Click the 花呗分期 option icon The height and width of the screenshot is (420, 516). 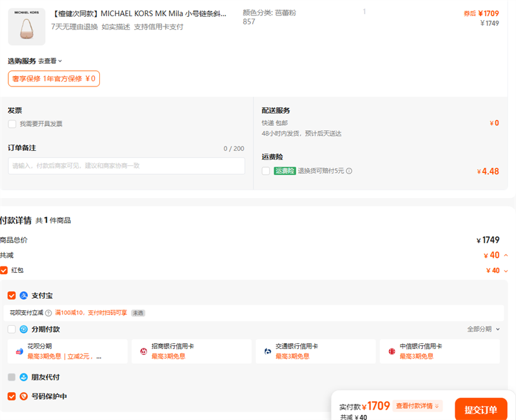coord(19,352)
